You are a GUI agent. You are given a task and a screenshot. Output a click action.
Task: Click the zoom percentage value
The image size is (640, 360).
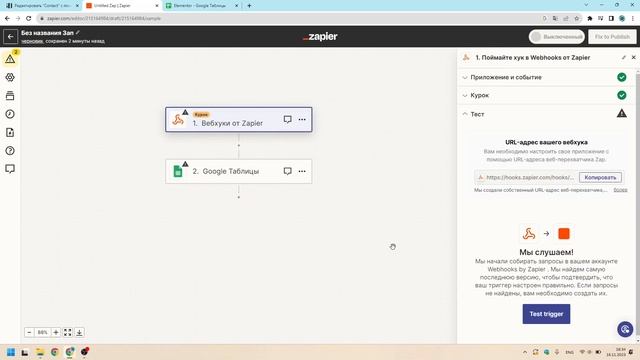42,332
